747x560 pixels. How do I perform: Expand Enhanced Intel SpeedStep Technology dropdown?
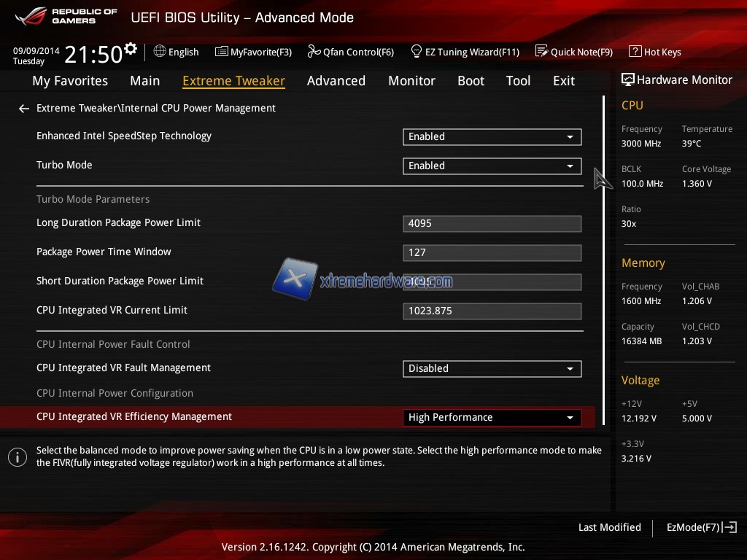(492, 136)
